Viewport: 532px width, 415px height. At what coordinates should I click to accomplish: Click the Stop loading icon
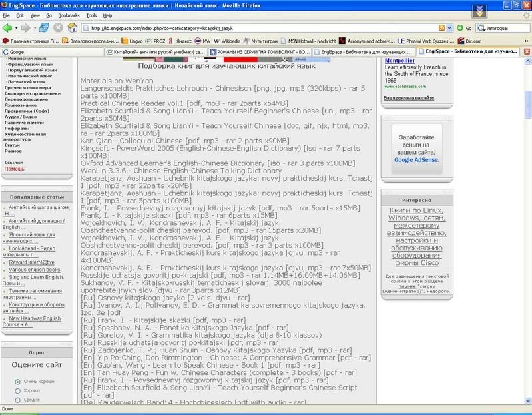click(x=58, y=28)
